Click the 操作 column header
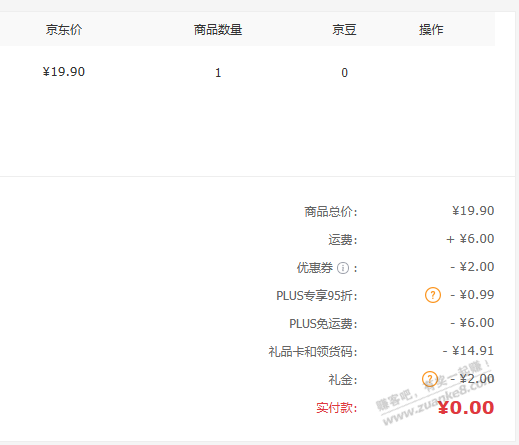The image size is (519, 445). click(x=431, y=30)
